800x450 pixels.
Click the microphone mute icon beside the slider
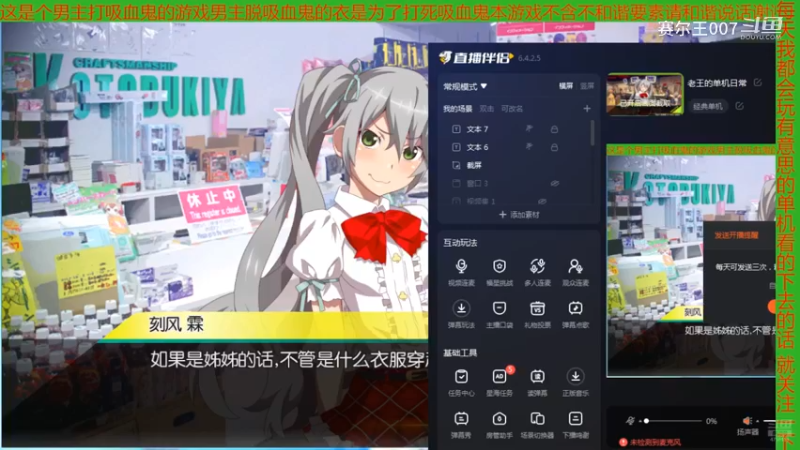pyautogui.click(x=631, y=420)
